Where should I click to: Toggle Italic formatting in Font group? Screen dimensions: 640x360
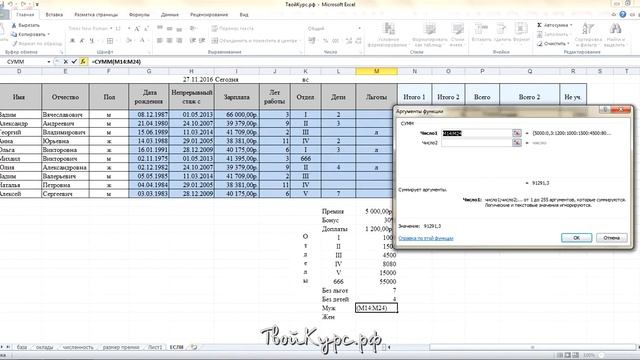tap(82, 40)
